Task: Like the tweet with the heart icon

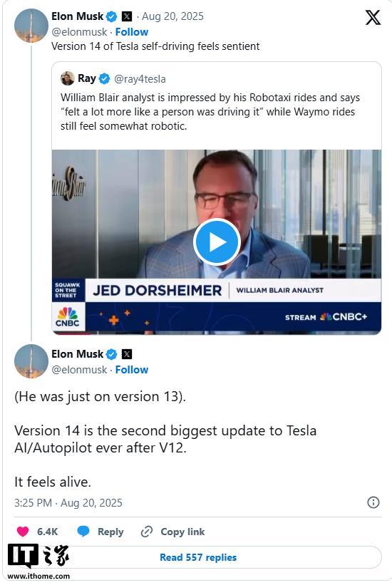Action: pyautogui.click(x=23, y=532)
